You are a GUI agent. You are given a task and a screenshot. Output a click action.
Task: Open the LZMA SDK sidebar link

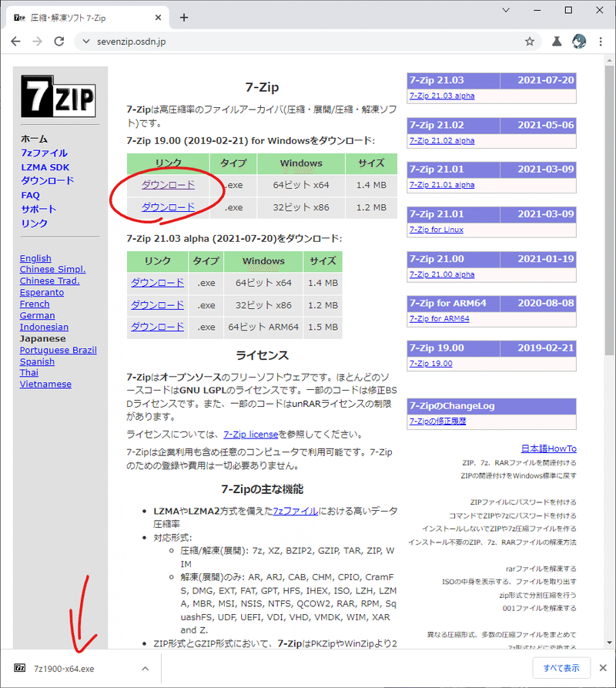pyautogui.click(x=45, y=167)
